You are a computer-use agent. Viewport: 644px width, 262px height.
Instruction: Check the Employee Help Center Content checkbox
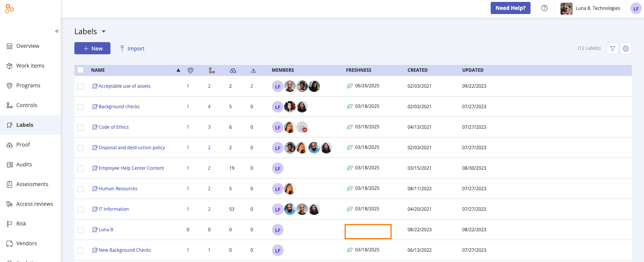click(x=80, y=169)
